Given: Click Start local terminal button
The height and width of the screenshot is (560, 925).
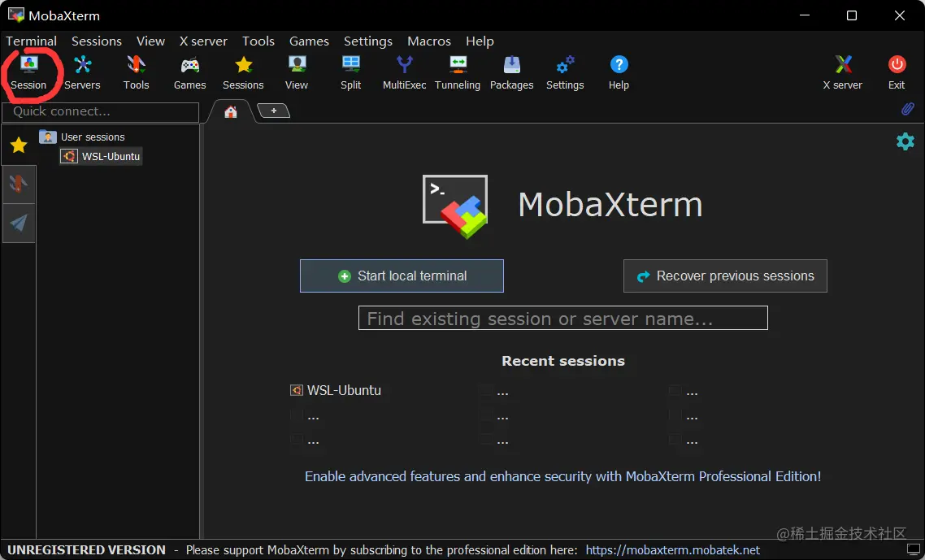Looking at the screenshot, I should tap(402, 276).
